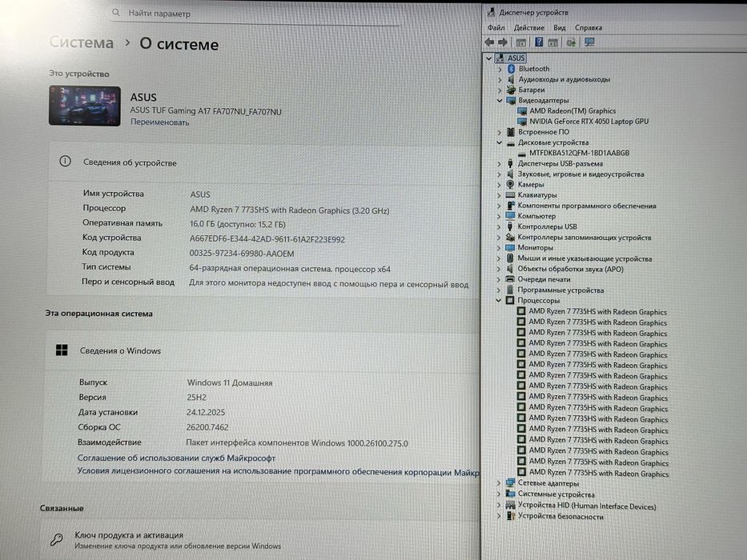Select Мыши и иные указывающие устройства
Image resolution: width=747 pixels, height=560 pixels.
click(584, 258)
